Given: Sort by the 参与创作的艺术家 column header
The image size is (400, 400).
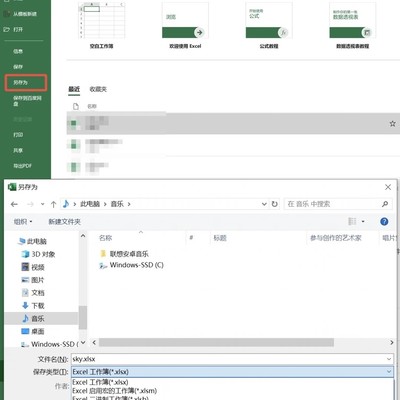Looking at the screenshot, I should (x=336, y=238).
